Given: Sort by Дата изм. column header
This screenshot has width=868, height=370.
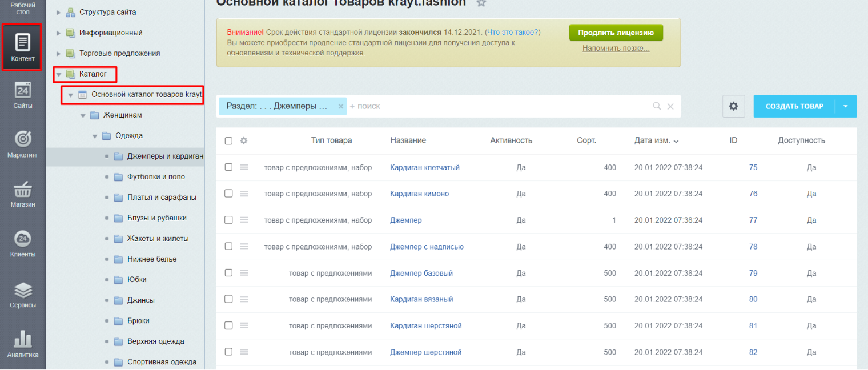Looking at the screenshot, I should [x=656, y=140].
